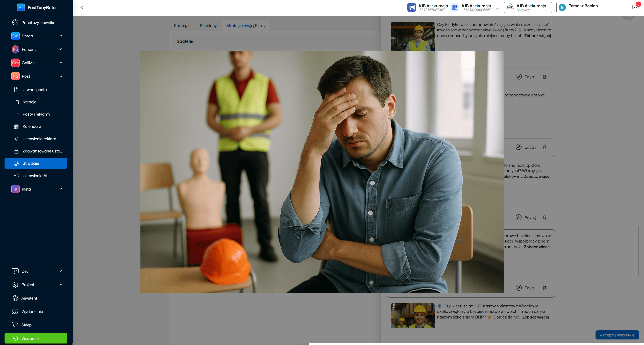Image resolution: width=644 pixels, height=345 pixels.
Task: Delete the first post with trash icon
Action: [x=545, y=77]
